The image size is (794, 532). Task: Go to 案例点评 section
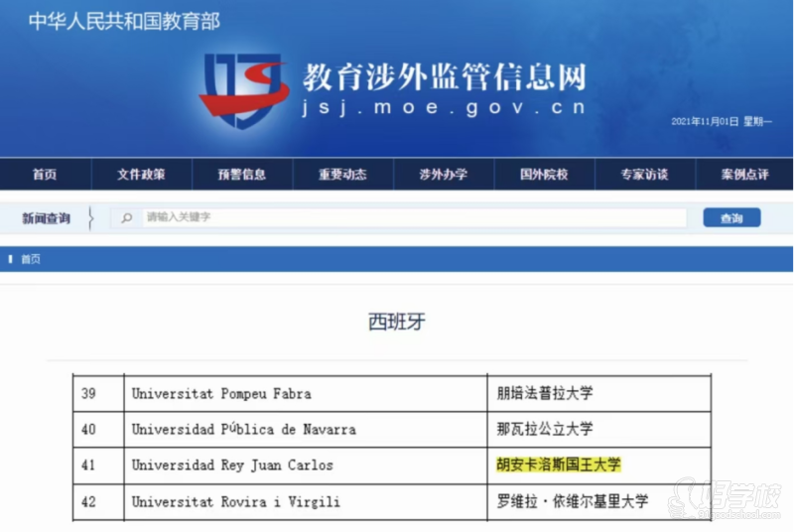[745, 175]
